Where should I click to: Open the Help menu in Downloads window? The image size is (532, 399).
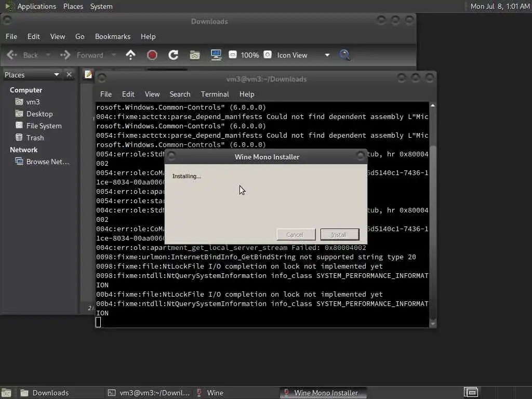point(148,37)
